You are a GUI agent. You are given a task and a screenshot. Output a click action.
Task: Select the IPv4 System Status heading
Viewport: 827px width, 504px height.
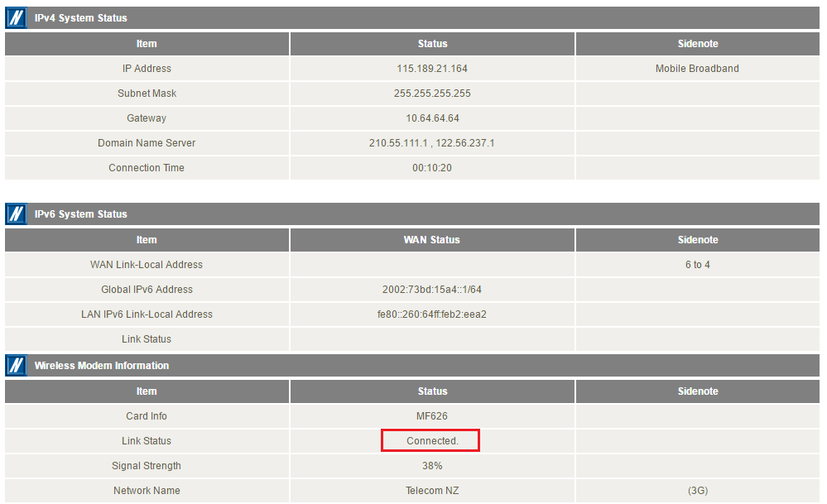pyautogui.click(x=80, y=18)
